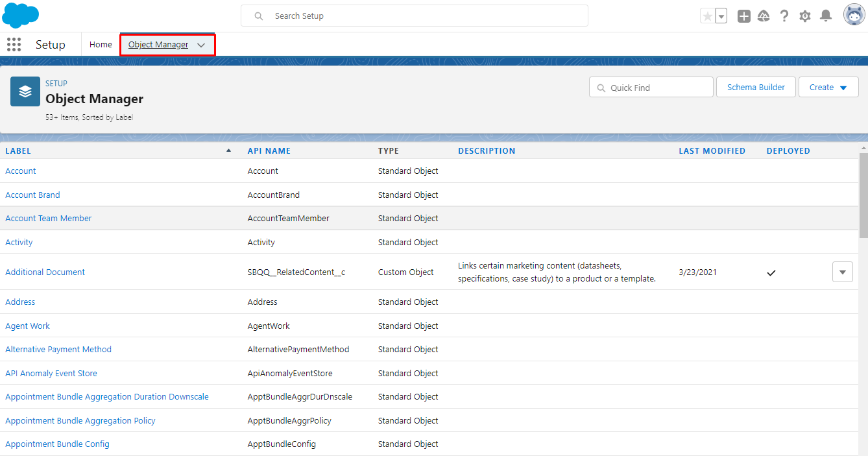Open the Notifications bell
The height and width of the screenshot is (456, 868).
tap(826, 16)
